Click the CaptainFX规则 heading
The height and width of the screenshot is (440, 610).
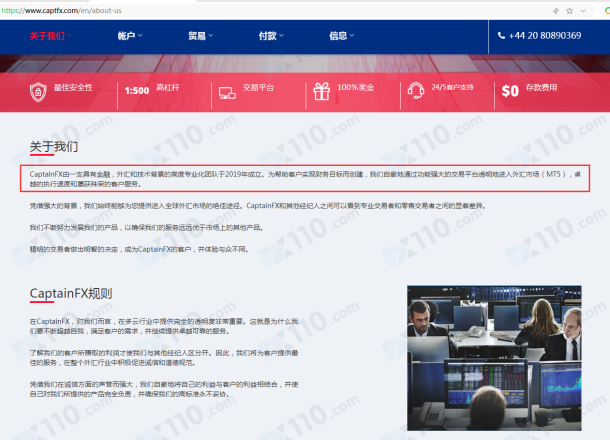point(71,293)
